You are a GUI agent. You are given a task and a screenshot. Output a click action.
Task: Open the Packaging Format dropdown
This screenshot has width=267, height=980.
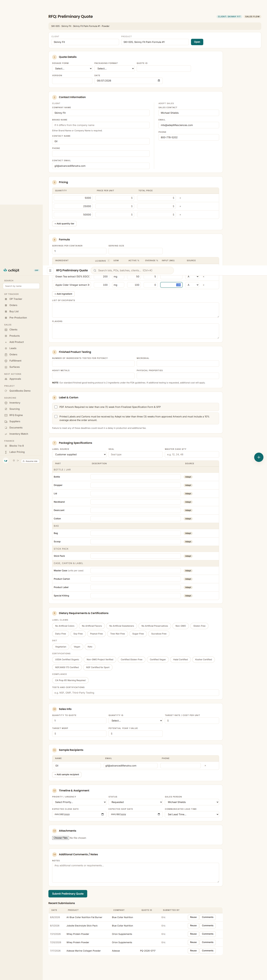click(114, 69)
